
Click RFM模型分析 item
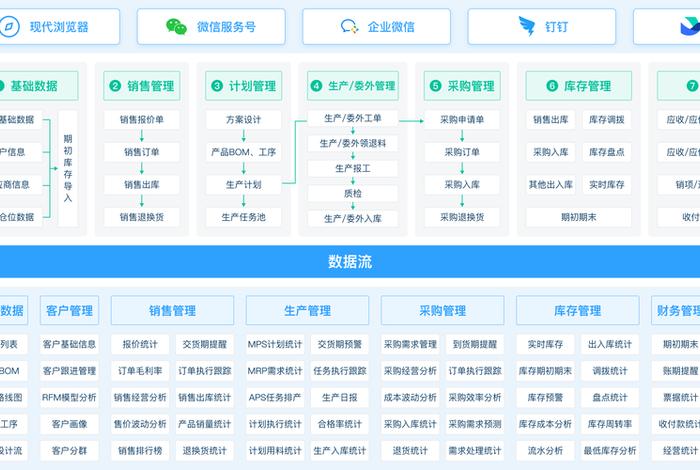pyautogui.click(x=69, y=397)
